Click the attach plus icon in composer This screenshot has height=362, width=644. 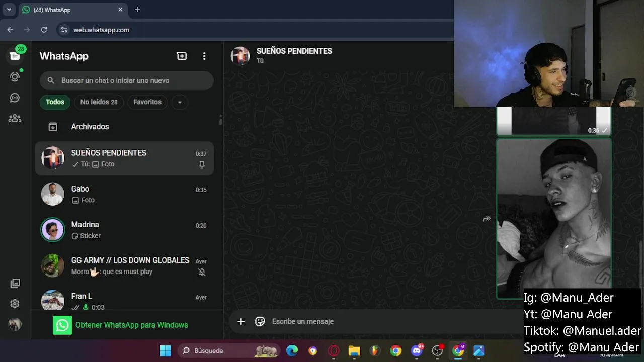(241, 321)
